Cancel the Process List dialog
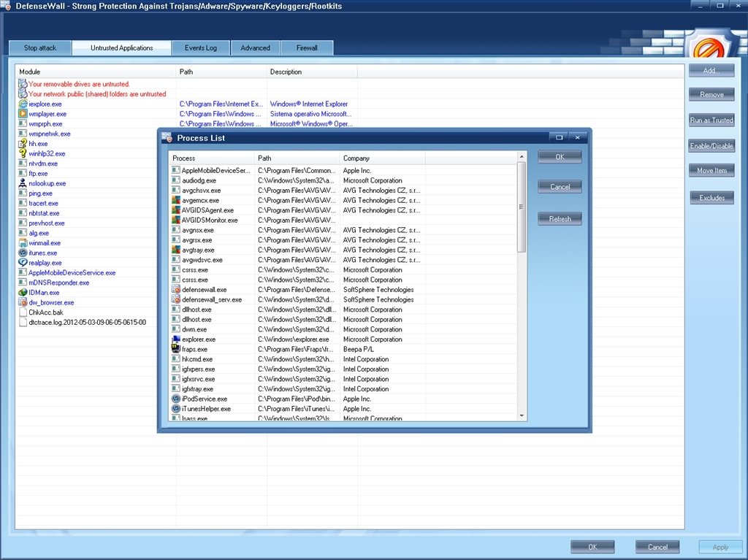 click(560, 186)
